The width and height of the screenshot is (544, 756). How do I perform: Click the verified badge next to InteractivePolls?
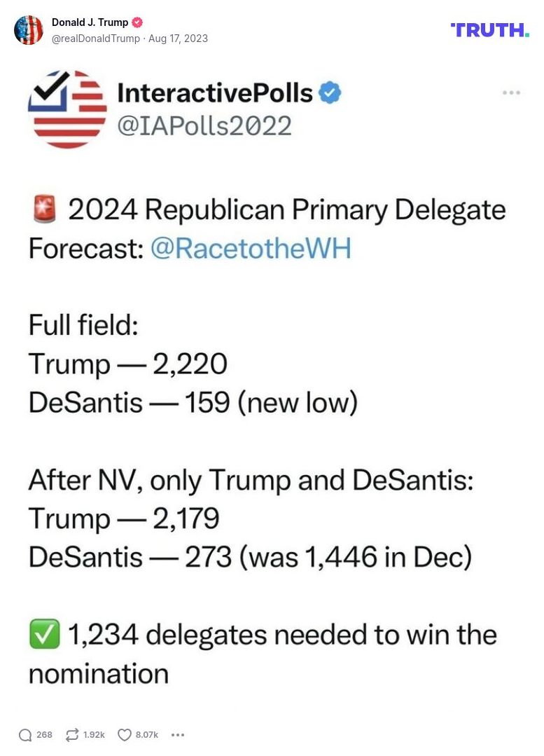pyautogui.click(x=330, y=92)
